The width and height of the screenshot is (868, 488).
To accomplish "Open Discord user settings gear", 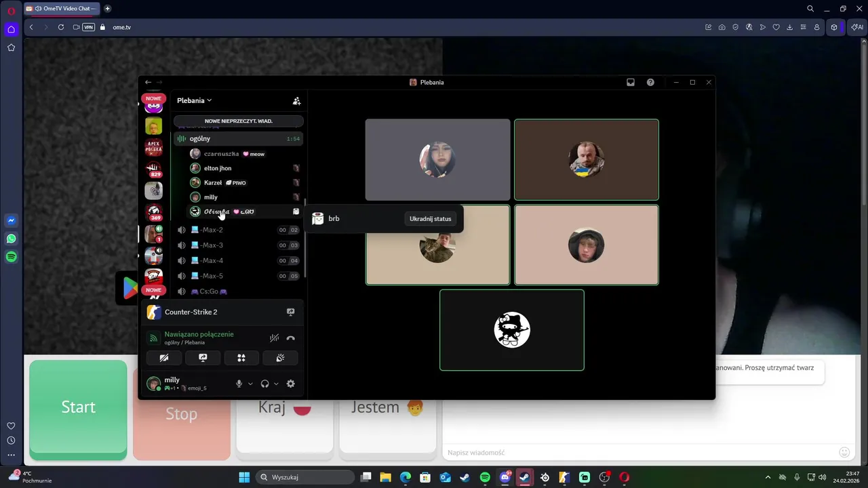I will point(290,384).
